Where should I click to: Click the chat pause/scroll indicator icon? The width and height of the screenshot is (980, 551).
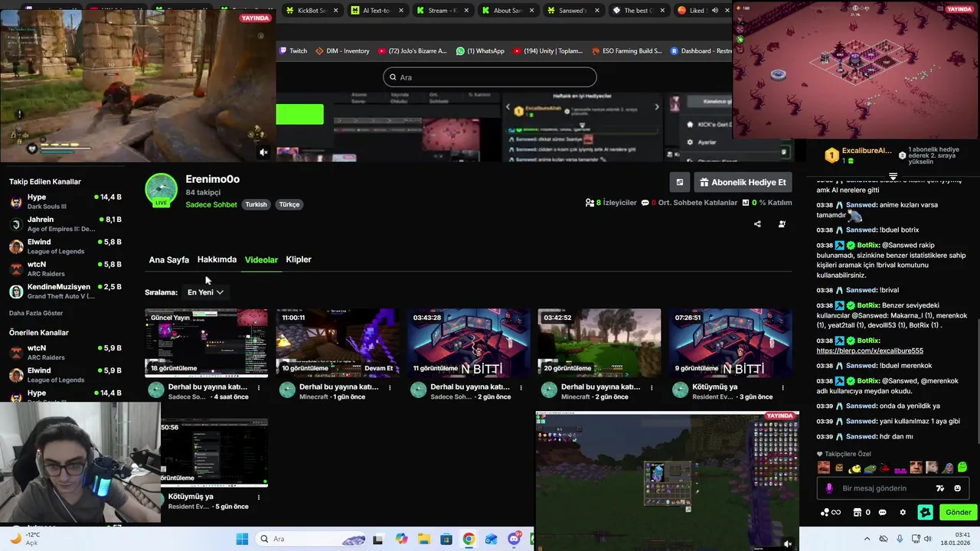(893, 177)
